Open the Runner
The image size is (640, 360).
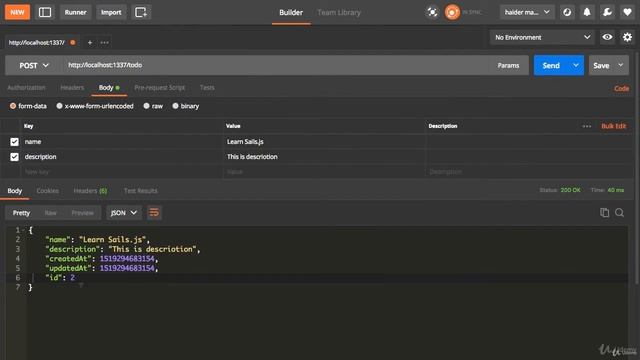[x=76, y=12]
